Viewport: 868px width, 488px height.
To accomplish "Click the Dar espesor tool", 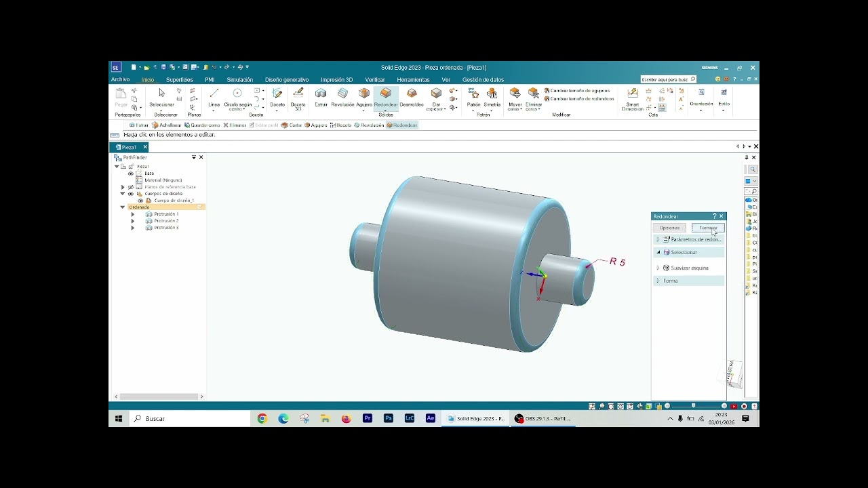I will tap(436, 98).
